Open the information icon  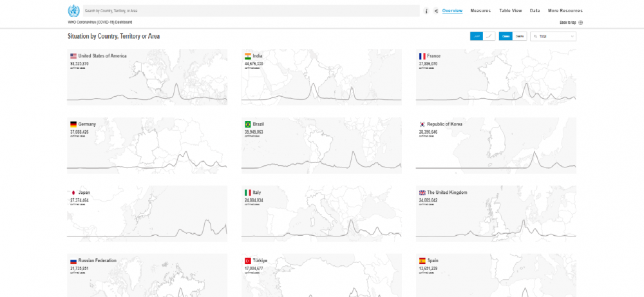[x=426, y=11]
